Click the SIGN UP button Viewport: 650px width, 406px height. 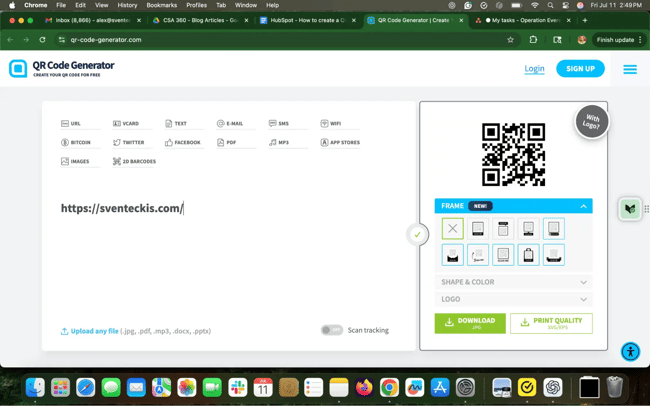point(580,69)
